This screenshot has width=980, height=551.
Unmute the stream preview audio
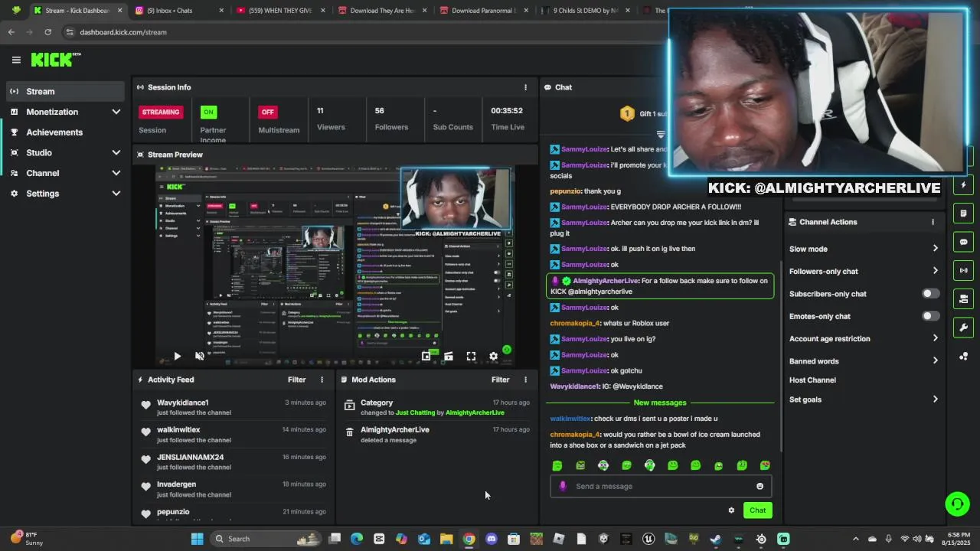pyautogui.click(x=200, y=356)
